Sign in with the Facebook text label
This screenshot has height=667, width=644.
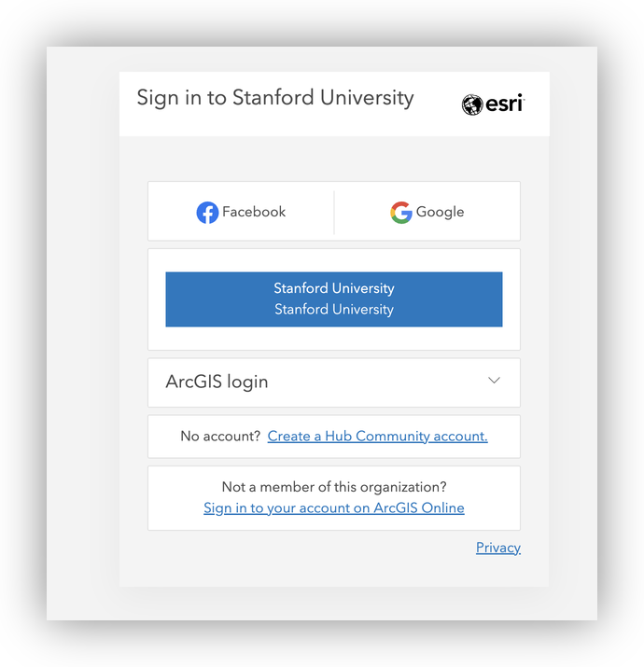(254, 212)
